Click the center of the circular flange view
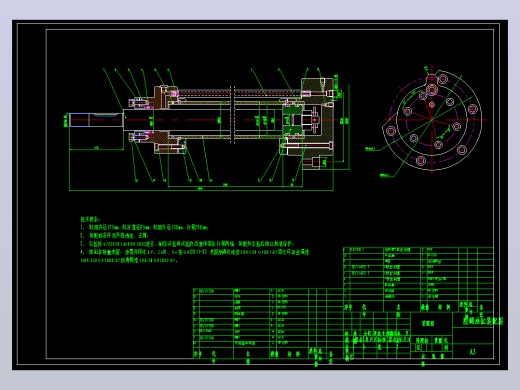 pos(432,119)
